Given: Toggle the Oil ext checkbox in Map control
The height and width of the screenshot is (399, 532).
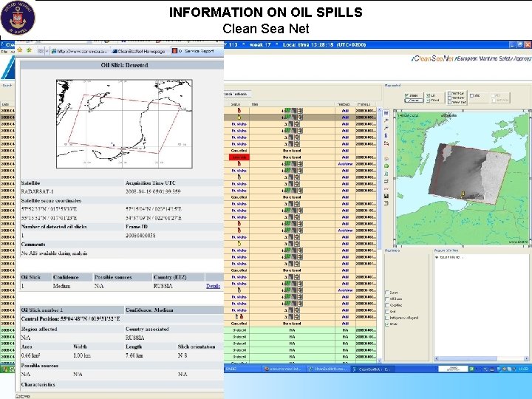Looking at the screenshot, I should coord(428,100).
